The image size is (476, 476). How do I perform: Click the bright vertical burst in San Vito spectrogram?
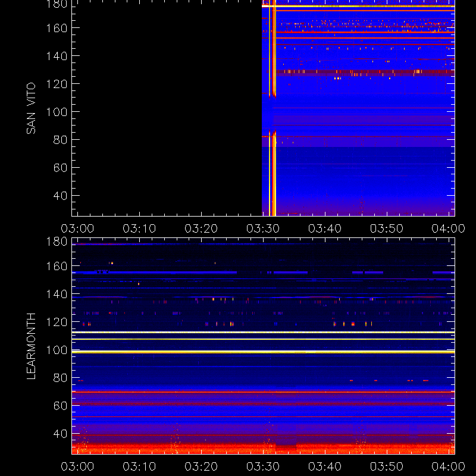(274, 108)
